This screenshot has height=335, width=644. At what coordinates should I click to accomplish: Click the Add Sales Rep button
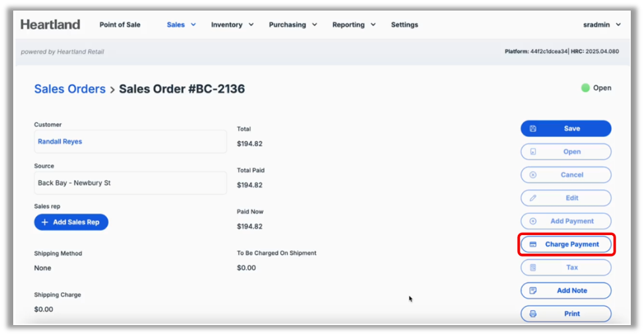coord(71,222)
